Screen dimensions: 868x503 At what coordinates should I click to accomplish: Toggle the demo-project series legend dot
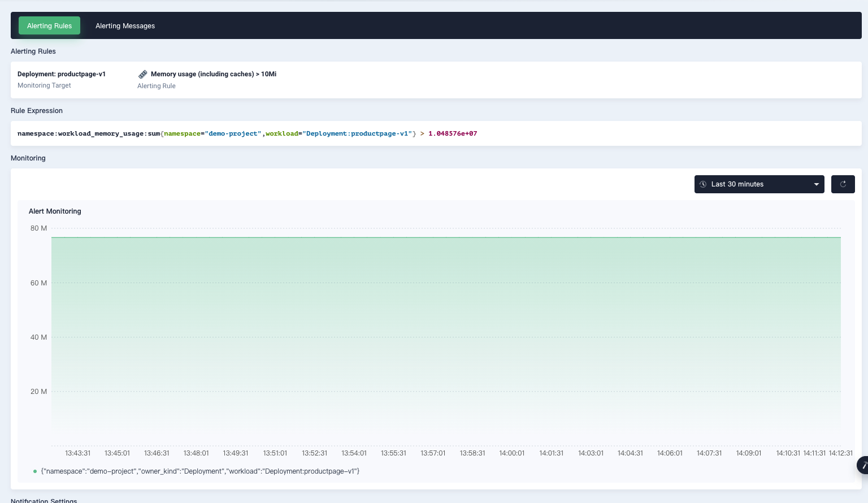click(35, 471)
